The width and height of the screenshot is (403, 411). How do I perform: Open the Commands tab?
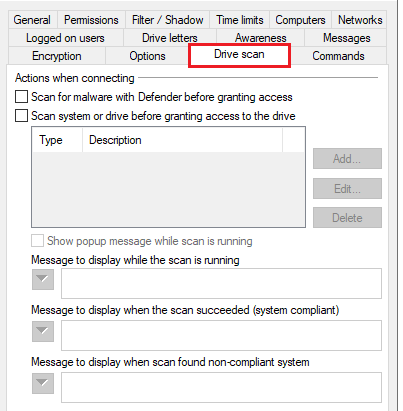pyautogui.click(x=338, y=56)
